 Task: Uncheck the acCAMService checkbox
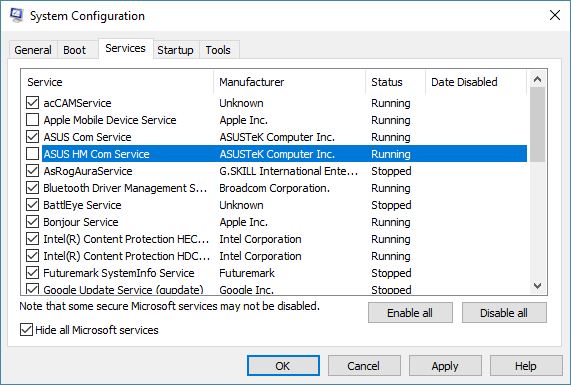(32, 103)
